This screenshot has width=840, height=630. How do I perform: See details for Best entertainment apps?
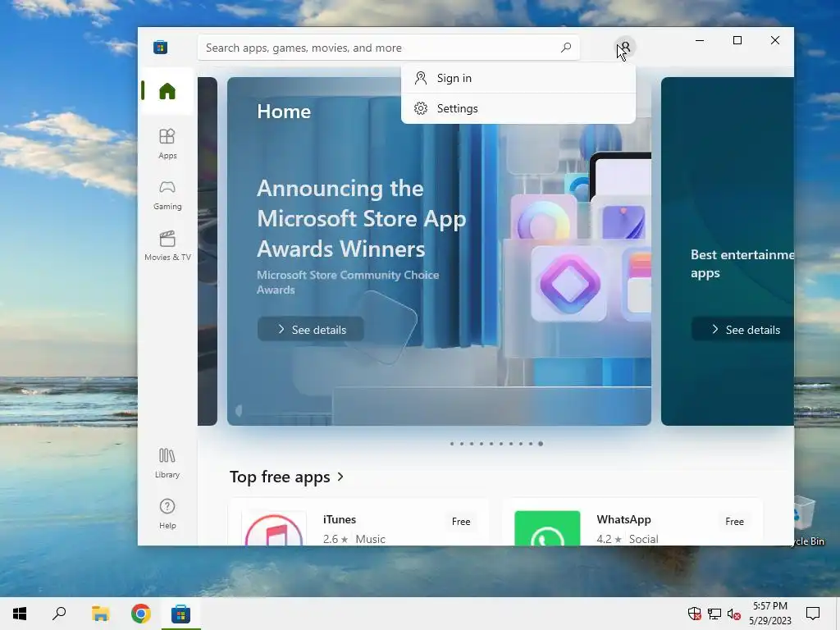743,330
